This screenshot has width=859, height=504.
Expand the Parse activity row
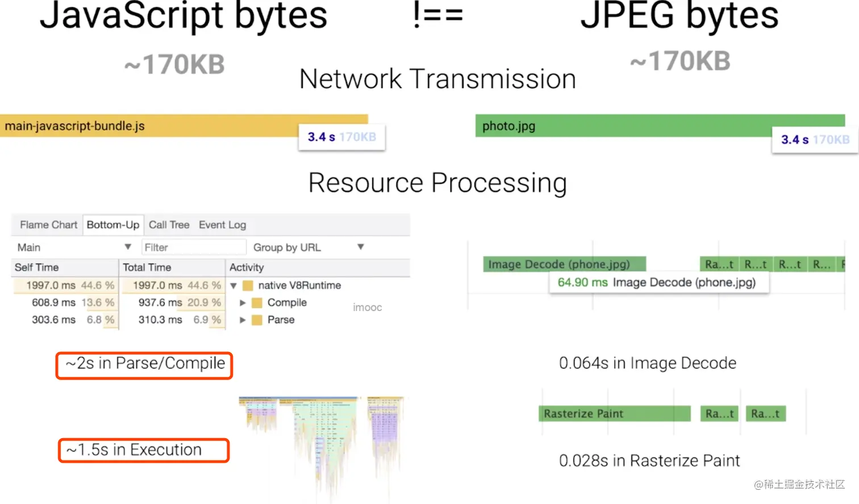[x=243, y=320]
